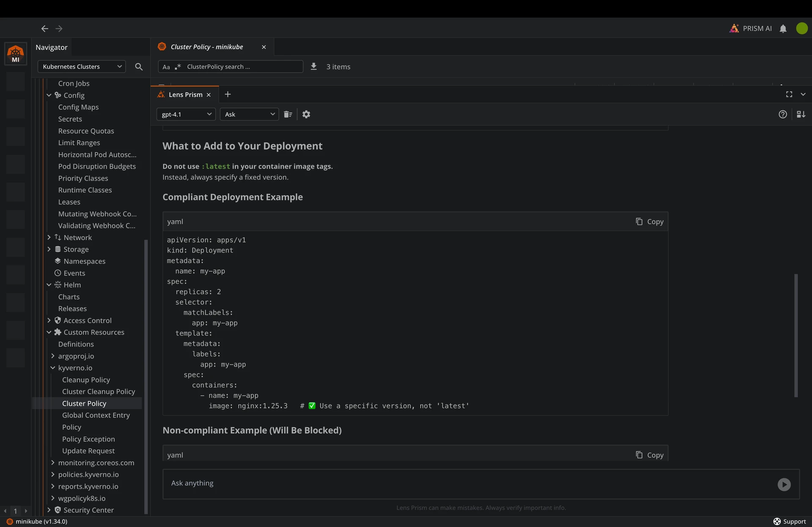Screen dimensions: 812x527
Task: Click the navigator search magnifier icon
Action: [x=139, y=67]
